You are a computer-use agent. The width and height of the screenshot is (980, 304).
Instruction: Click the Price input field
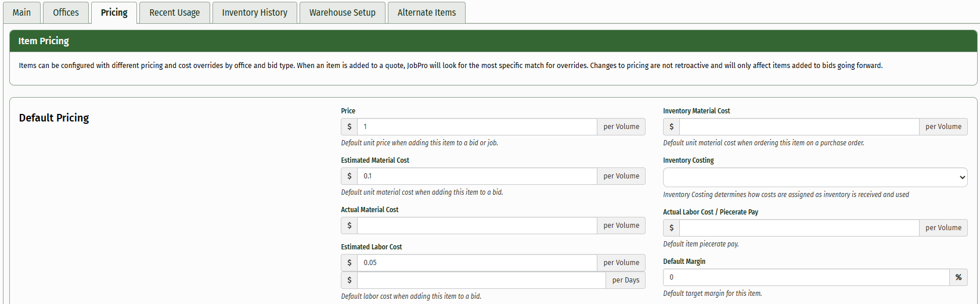coord(477,127)
